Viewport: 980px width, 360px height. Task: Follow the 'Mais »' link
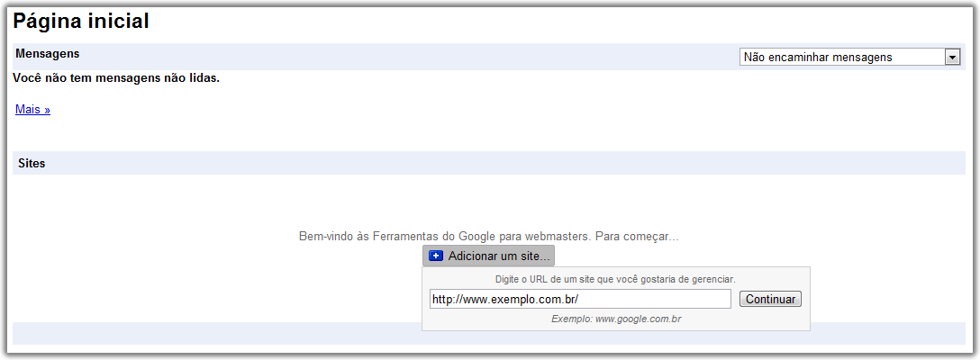pos(32,109)
